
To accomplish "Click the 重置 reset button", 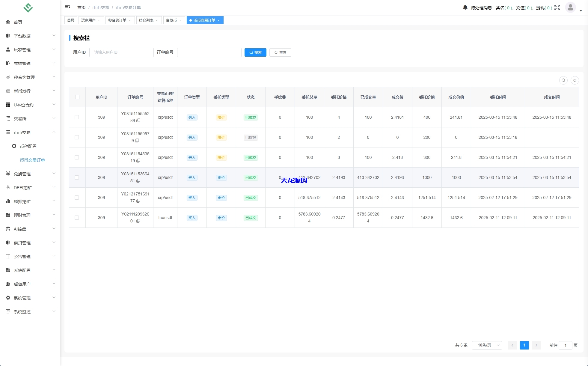I will [x=280, y=52].
